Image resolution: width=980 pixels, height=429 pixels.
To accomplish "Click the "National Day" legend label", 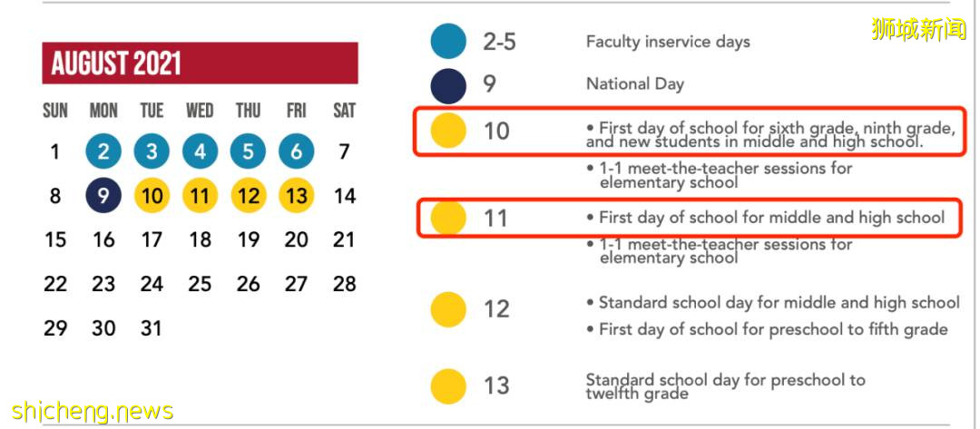I will 634,84.
